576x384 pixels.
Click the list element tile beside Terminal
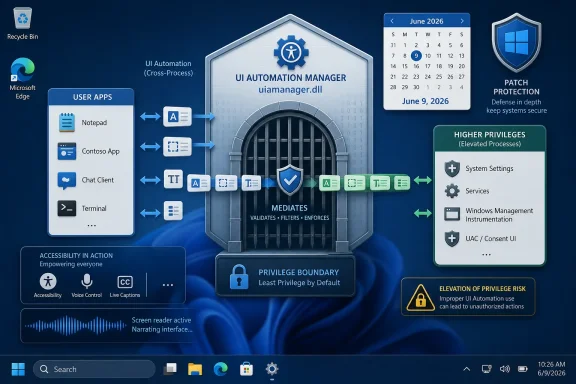(x=173, y=211)
